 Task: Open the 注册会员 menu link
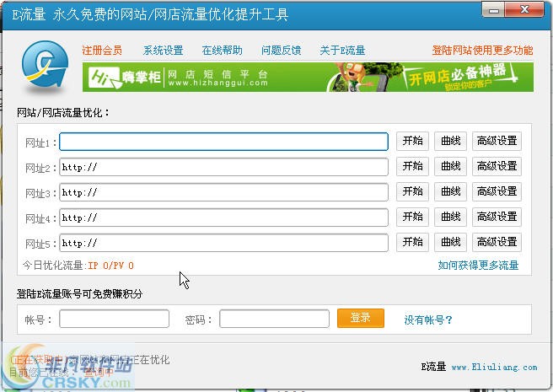coord(102,51)
